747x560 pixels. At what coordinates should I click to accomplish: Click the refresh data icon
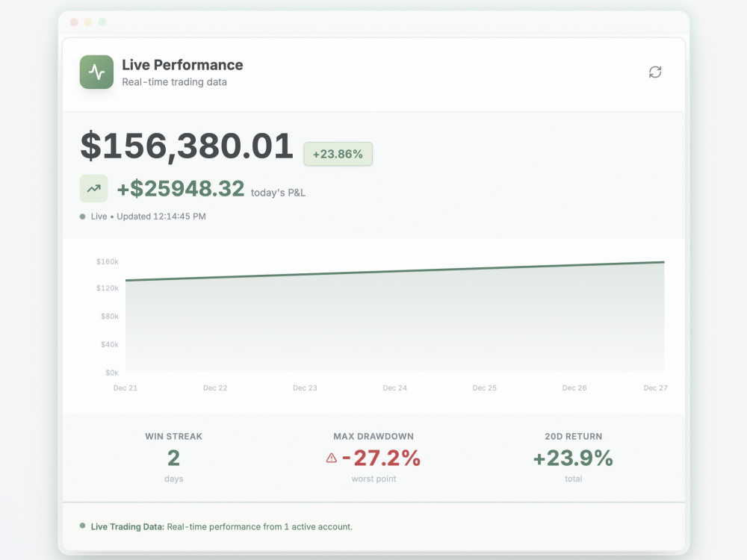click(655, 72)
